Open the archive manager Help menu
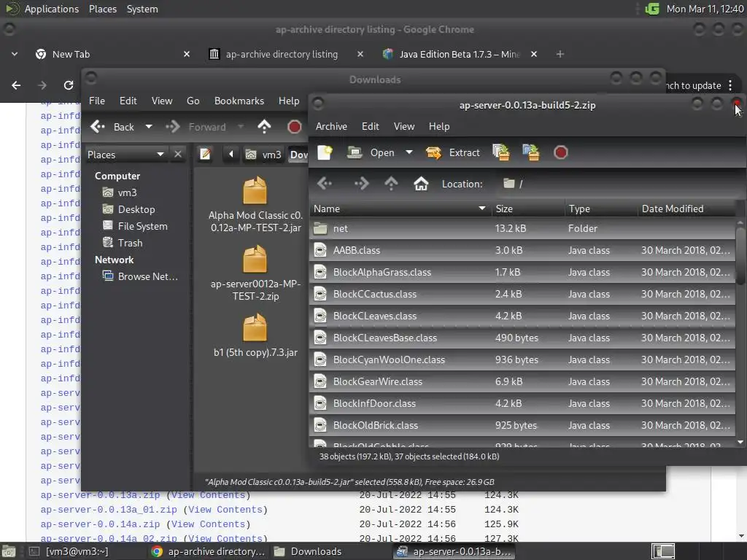Viewport: 747px width, 560px height. (x=438, y=126)
